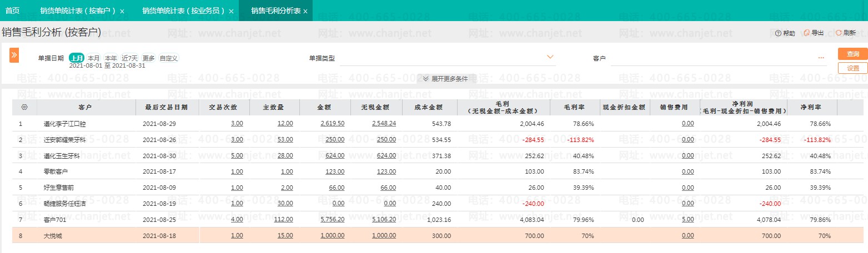Click the 帮助 help icon

point(778,33)
